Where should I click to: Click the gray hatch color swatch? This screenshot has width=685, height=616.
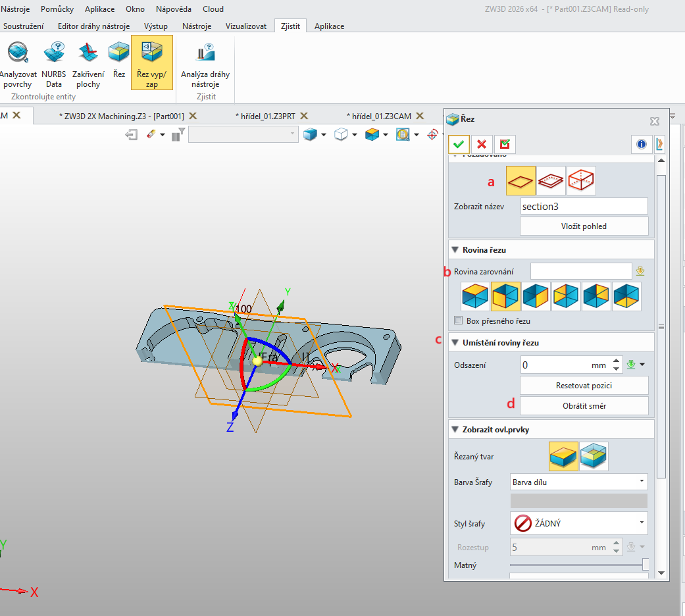tap(579, 501)
